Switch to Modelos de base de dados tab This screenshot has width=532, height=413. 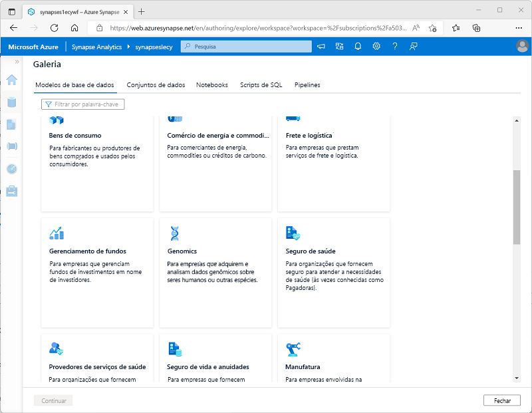[x=74, y=85]
